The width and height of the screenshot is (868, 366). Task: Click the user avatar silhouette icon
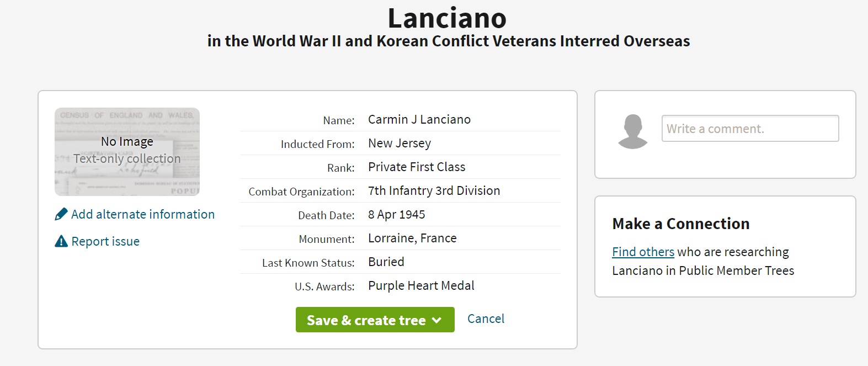point(632,131)
